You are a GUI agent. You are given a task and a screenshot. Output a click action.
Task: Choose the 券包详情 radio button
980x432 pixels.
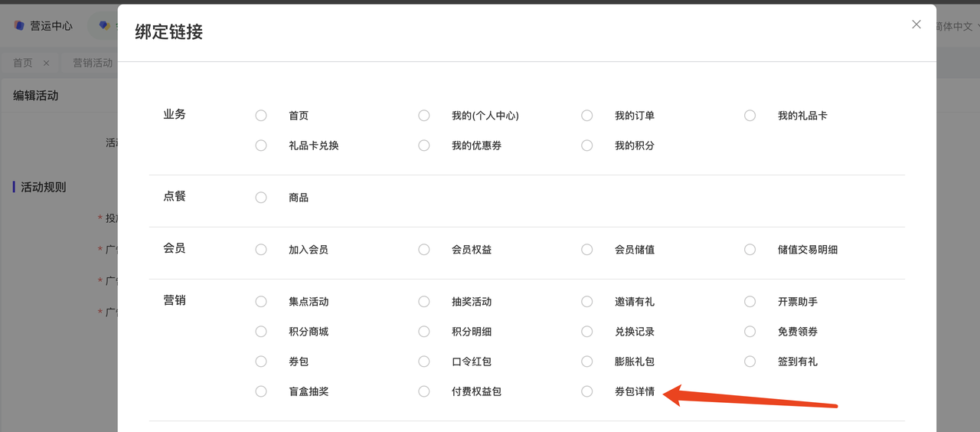(587, 391)
